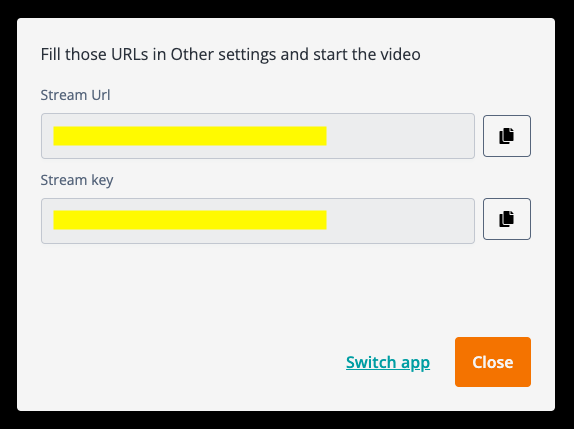Click the underlined teal Switch app text

(388, 362)
